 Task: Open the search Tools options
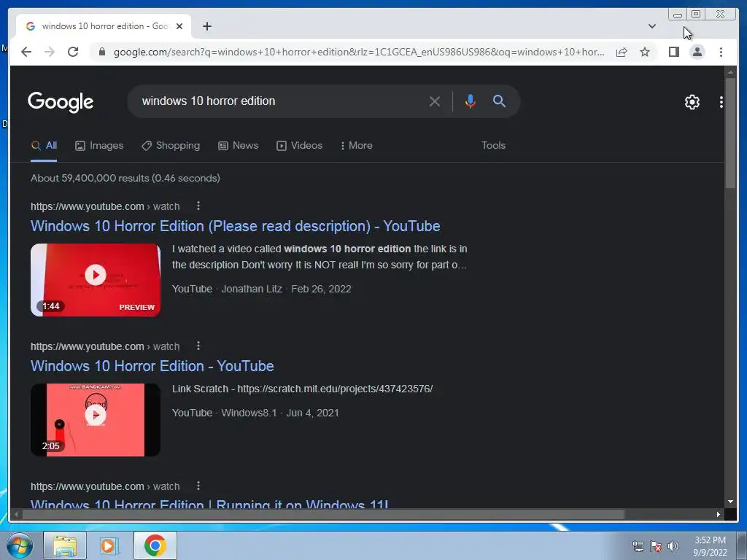coord(493,146)
